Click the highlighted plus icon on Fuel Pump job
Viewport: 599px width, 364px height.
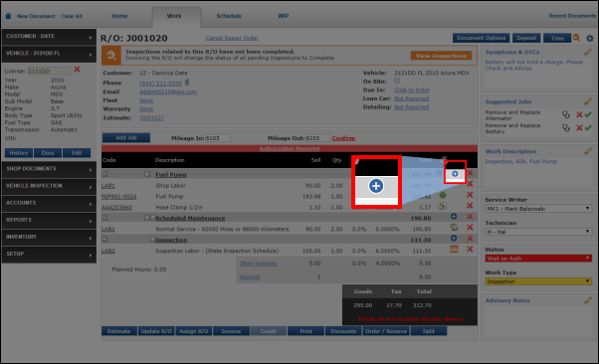[x=455, y=174]
